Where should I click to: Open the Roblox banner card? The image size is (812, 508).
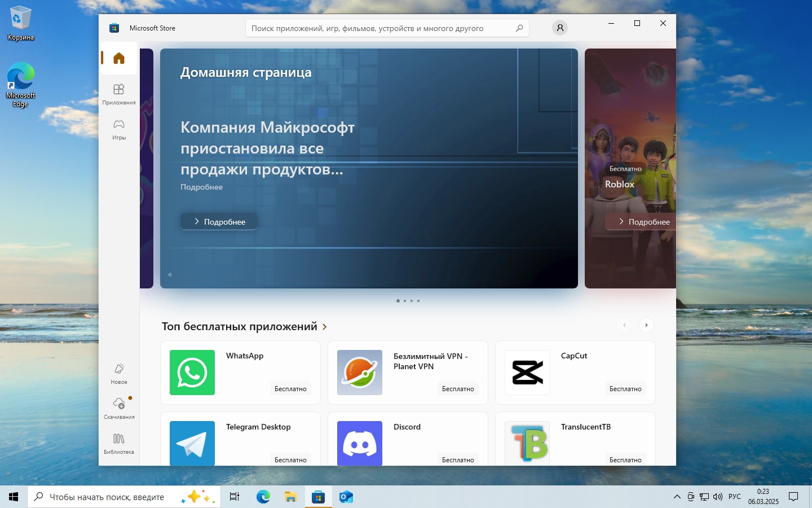tap(630, 168)
